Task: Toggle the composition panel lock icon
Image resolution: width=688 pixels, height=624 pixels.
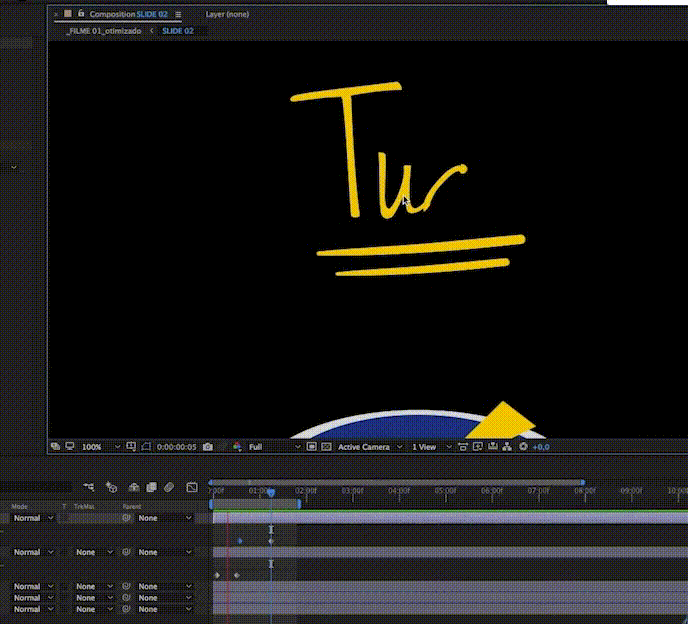Action: (80, 15)
